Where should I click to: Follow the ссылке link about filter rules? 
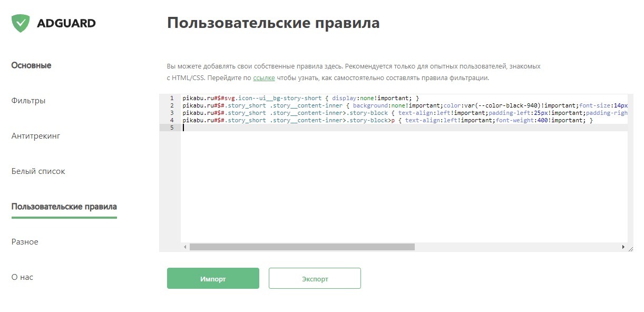(x=264, y=78)
